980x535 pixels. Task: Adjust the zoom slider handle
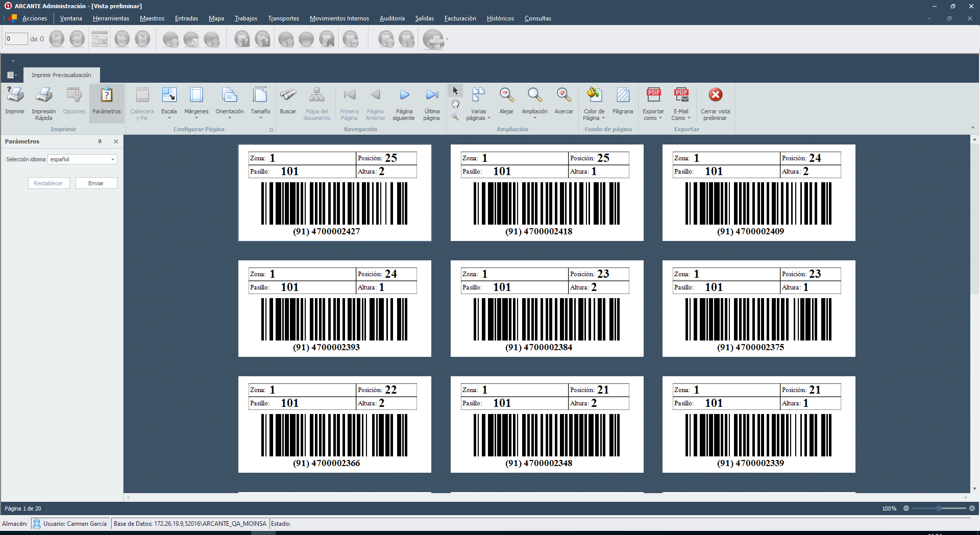(x=939, y=508)
